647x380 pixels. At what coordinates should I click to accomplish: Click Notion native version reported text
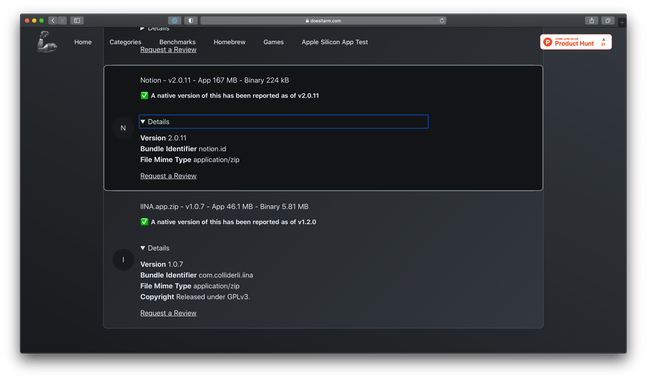tap(235, 96)
